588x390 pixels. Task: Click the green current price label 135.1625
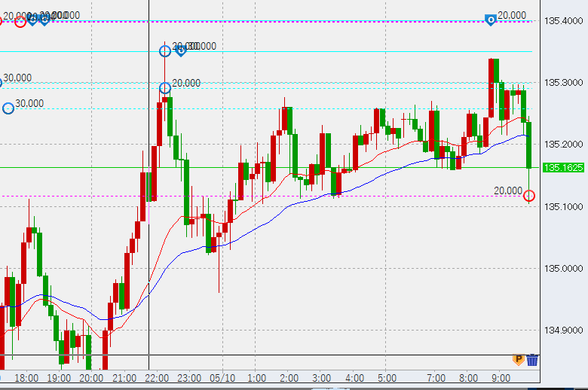point(564,167)
